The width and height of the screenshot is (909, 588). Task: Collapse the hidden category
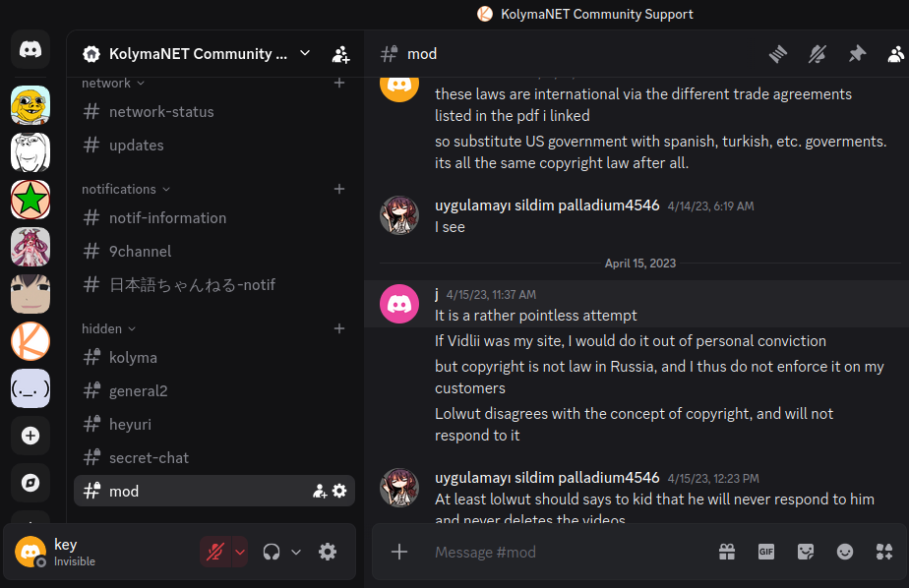[x=108, y=328]
